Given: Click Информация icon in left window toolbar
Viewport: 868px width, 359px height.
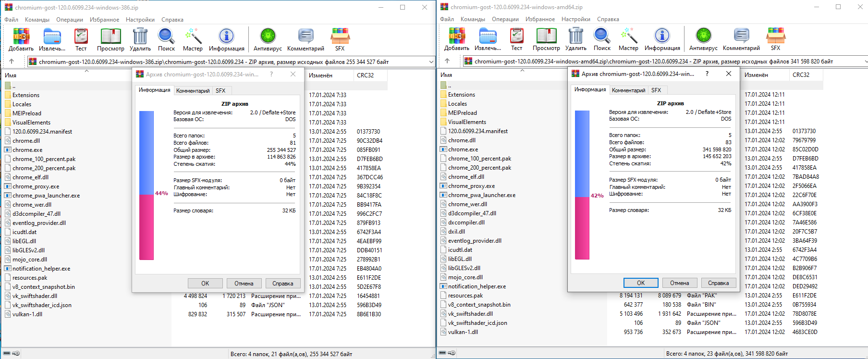Looking at the screenshot, I should coord(226,39).
